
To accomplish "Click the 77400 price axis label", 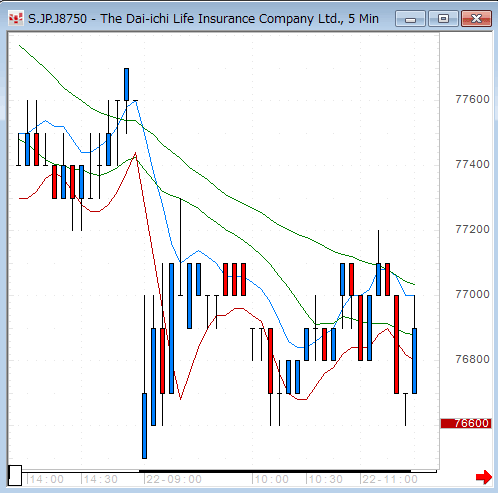I will click(472, 164).
